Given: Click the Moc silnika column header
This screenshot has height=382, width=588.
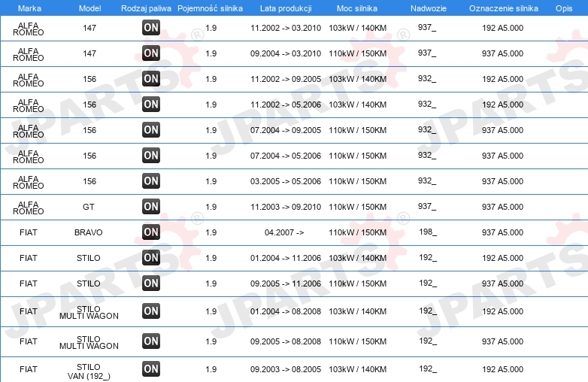Looking at the screenshot, I should point(357,8).
